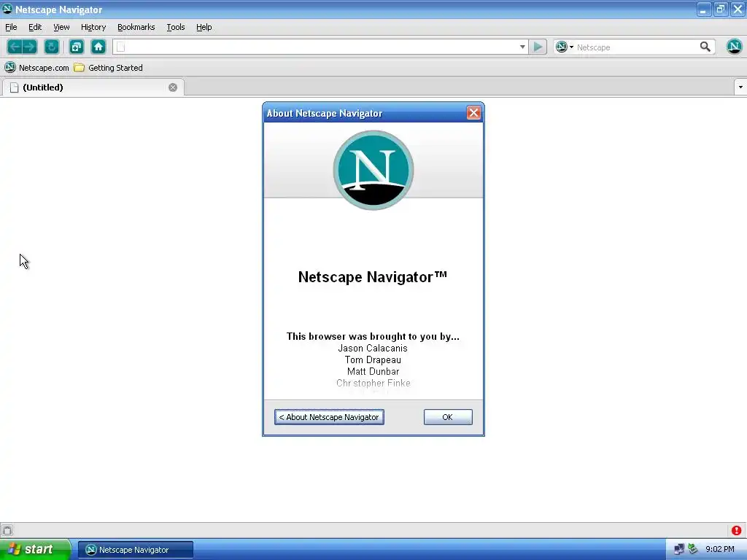
Task: Click 'This browser was brought to you by...' text
Action: coord(373,336)
